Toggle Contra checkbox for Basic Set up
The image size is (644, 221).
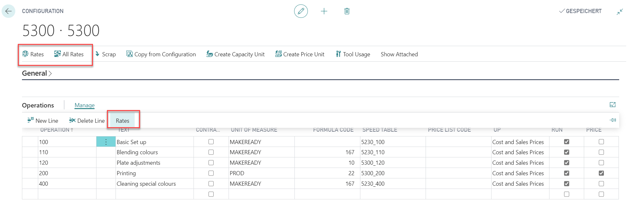[x=211, y=142]
